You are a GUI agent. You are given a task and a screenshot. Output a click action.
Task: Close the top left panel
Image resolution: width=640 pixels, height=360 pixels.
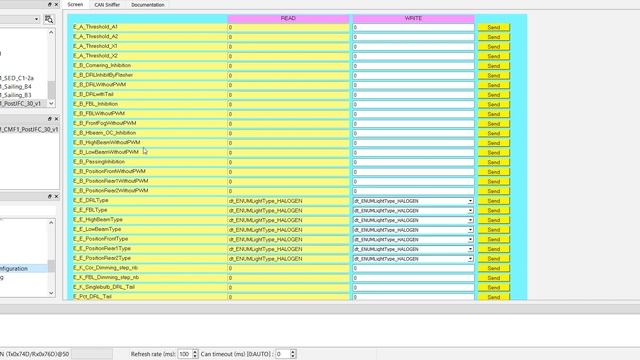[56, 4]
